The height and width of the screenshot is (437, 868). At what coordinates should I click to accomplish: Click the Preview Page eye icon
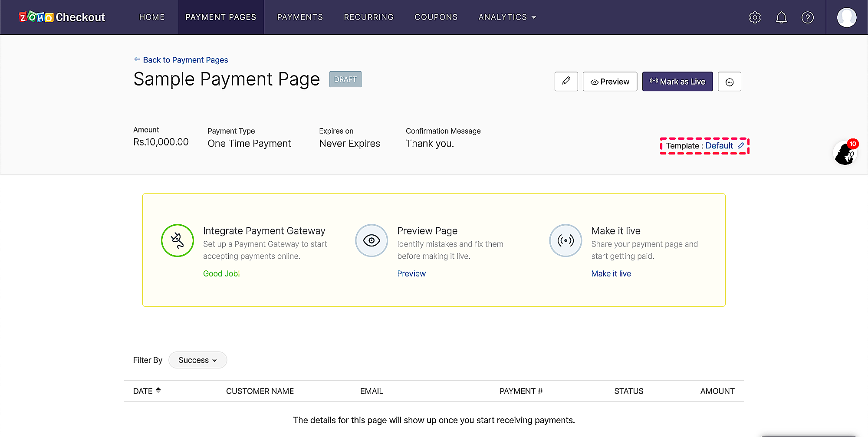372,240
